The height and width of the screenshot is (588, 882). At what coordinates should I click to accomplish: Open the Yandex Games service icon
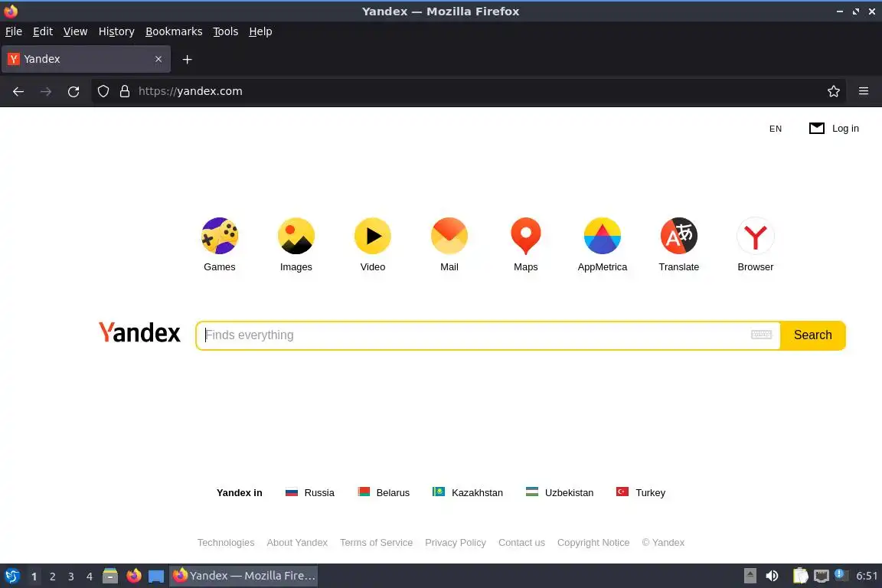click(220, 236)
